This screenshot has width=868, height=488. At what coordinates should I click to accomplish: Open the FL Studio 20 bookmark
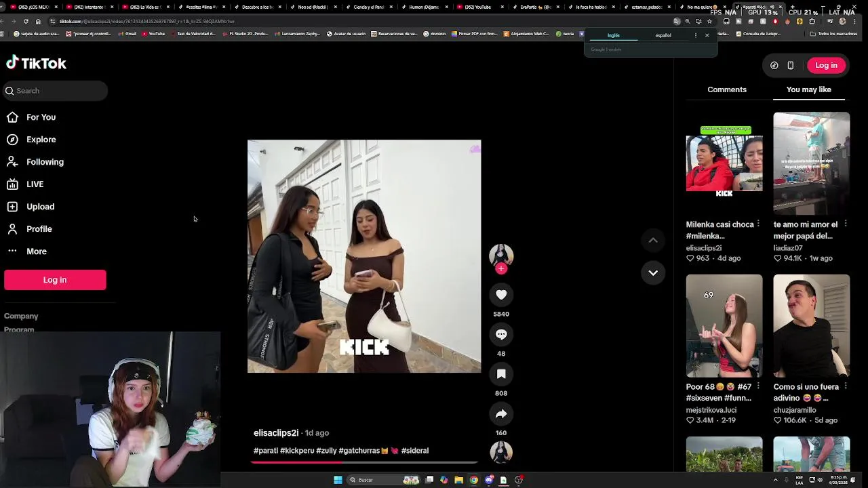(x=245, y=33)
